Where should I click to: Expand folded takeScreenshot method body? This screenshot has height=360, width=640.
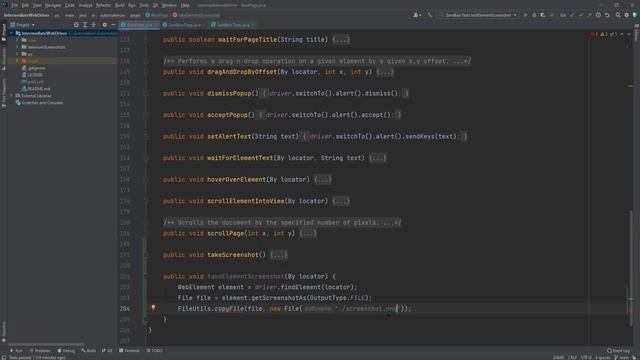(x=278, y=255)
